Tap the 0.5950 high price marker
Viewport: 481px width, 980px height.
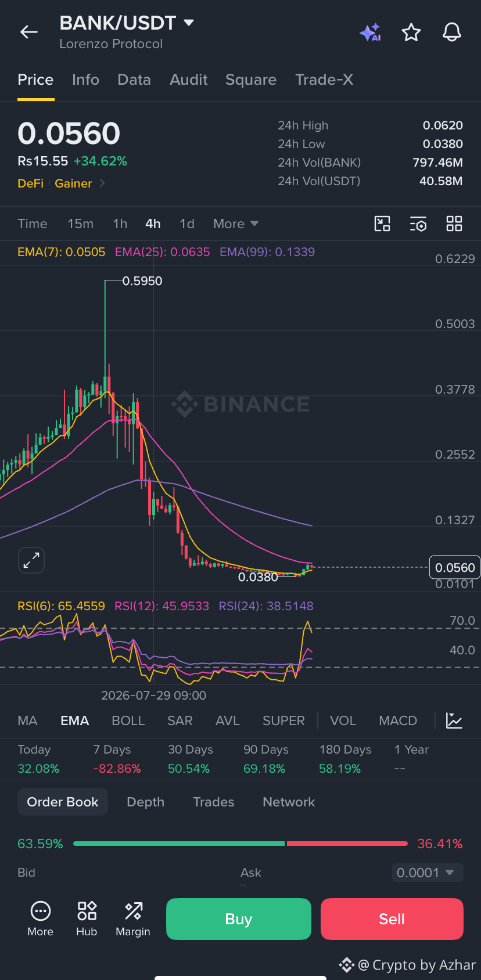142,281
